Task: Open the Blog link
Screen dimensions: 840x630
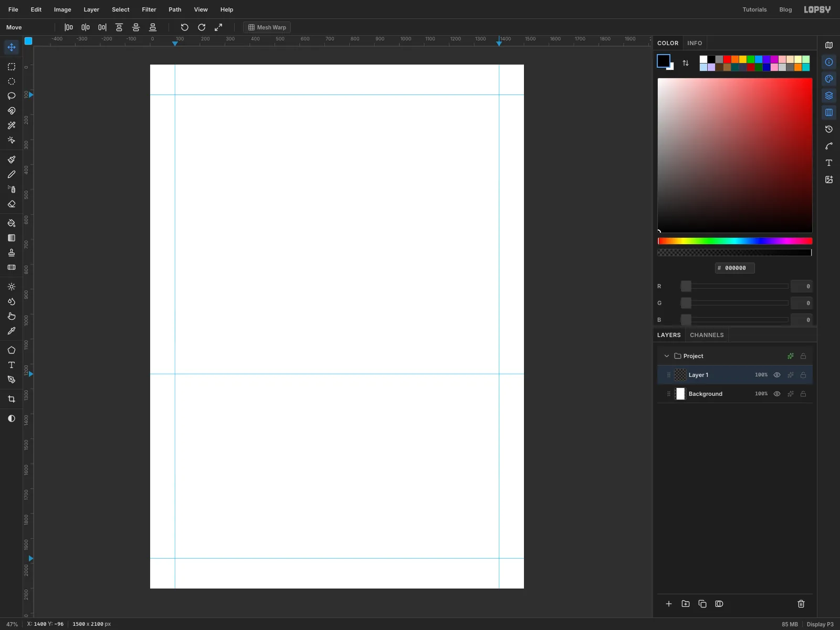Action: (785, 9)
